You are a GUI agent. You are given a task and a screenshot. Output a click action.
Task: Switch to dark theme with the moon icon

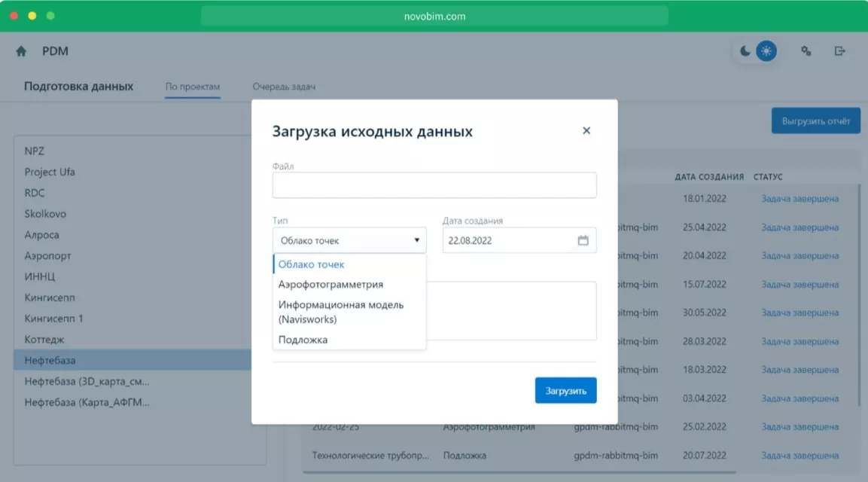point(744,50)
